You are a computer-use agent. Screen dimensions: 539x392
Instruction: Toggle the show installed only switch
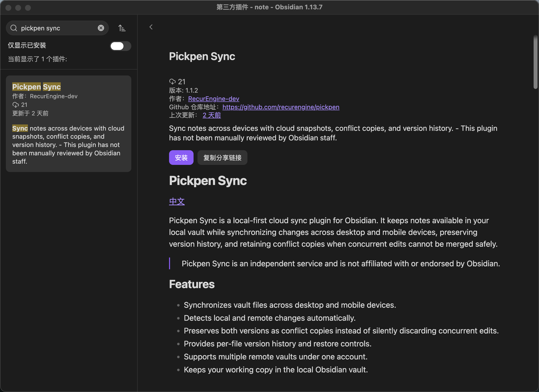121,46
